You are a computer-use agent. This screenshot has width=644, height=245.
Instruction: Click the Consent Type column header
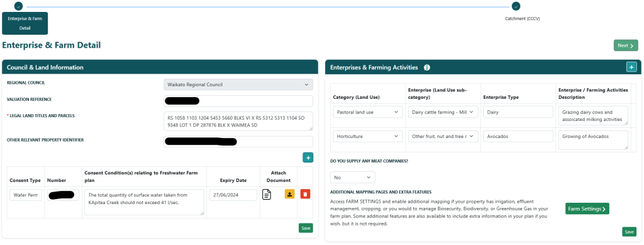(25, 181)
